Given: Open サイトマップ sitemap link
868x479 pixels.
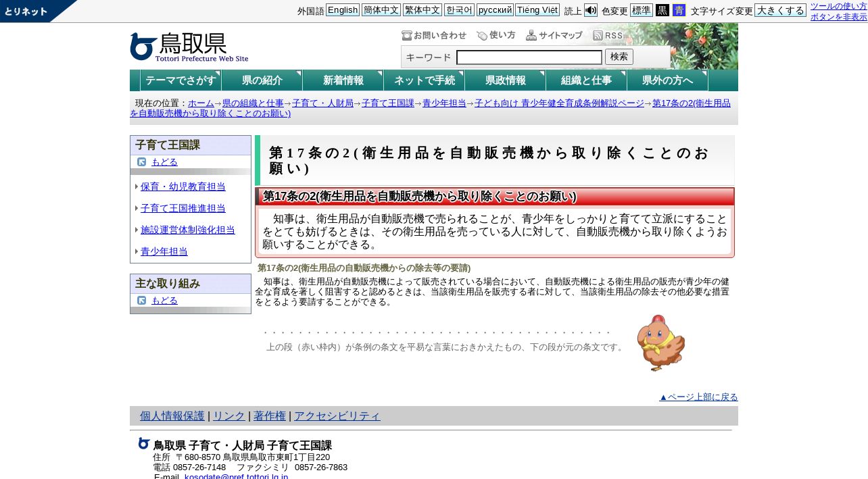Looking at the screenshot, I should click(554, 35).
